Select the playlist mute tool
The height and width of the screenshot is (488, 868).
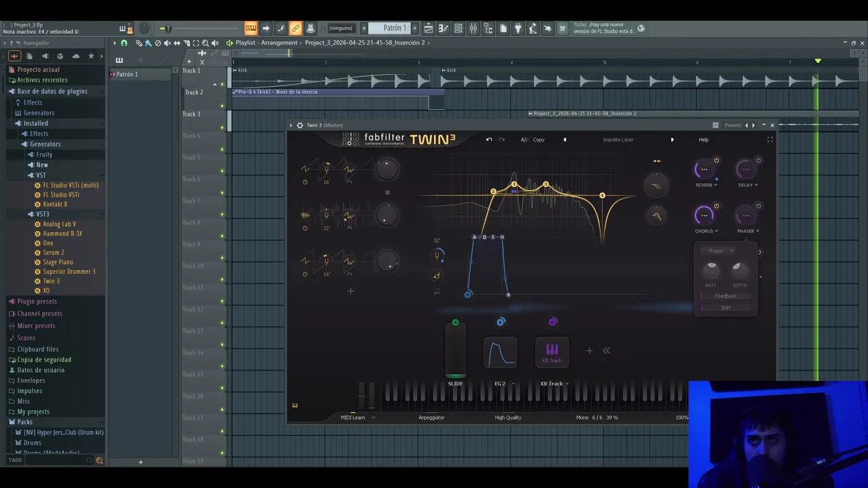(x=167, y=43)
